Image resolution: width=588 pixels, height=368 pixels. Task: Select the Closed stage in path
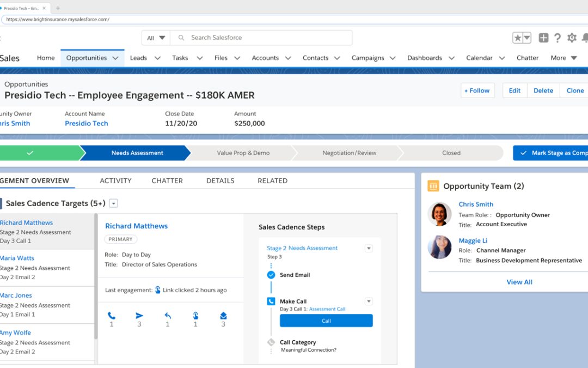pos(451,153)
